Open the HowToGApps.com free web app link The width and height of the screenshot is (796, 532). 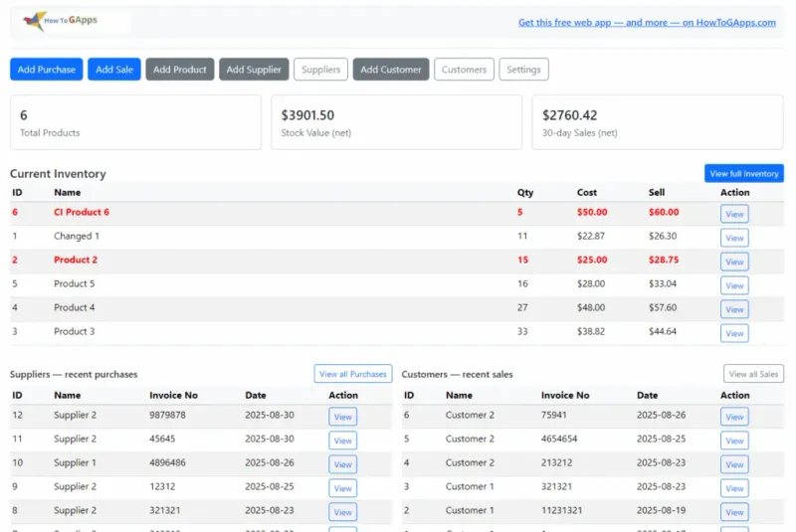tap(647, 22)
